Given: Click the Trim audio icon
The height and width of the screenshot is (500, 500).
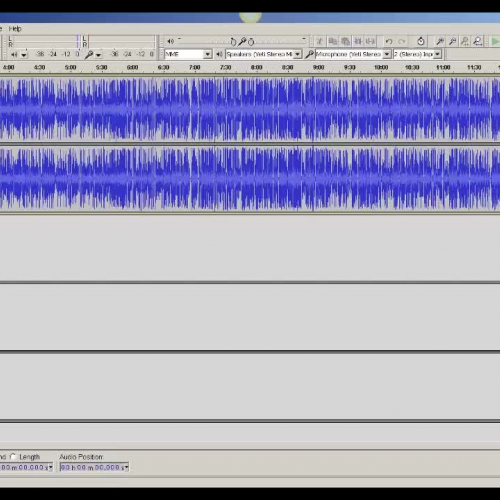Looking at the screenshot, I should 358,41.
